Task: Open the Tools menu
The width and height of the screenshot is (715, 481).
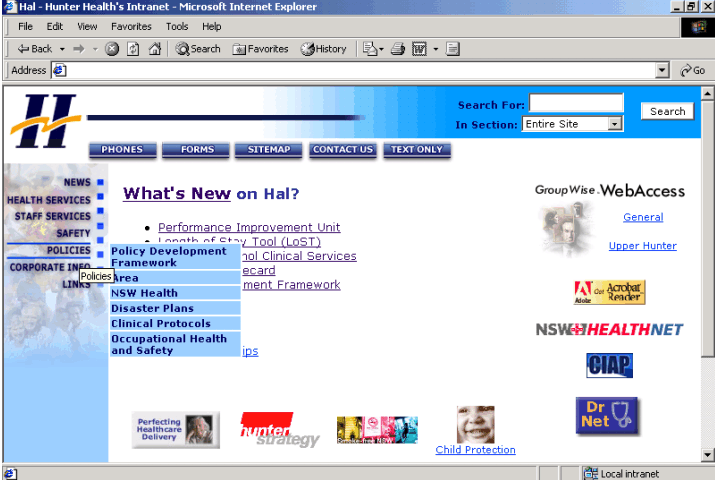Action: click(x=177, y=26)
